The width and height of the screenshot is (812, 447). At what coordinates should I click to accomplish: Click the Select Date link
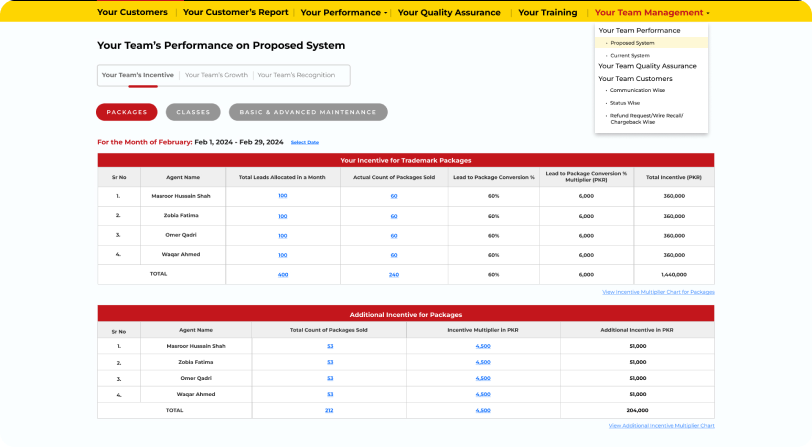[305, 142]
